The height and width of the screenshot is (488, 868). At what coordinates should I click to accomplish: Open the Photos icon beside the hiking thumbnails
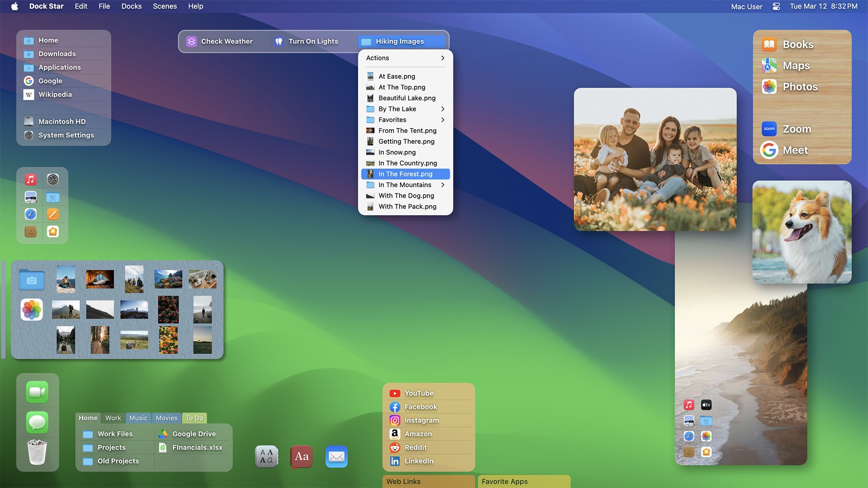(x=32, y=310)
